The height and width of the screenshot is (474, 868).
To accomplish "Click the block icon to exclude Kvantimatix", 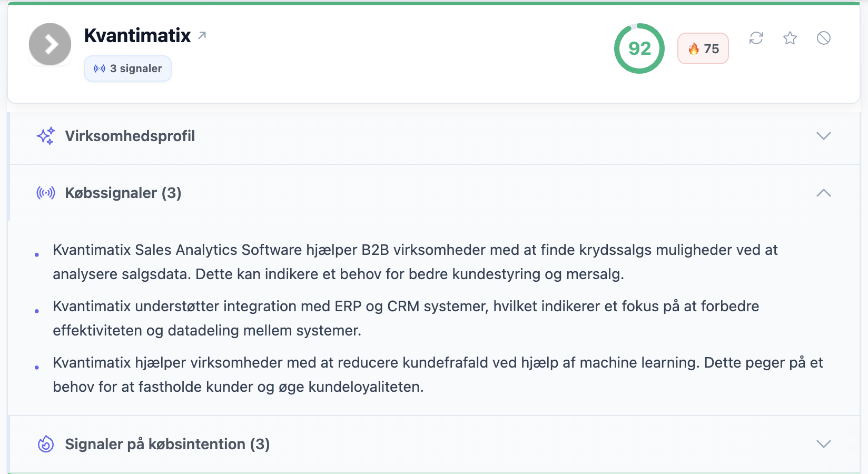I will click(x=824, y=38).
